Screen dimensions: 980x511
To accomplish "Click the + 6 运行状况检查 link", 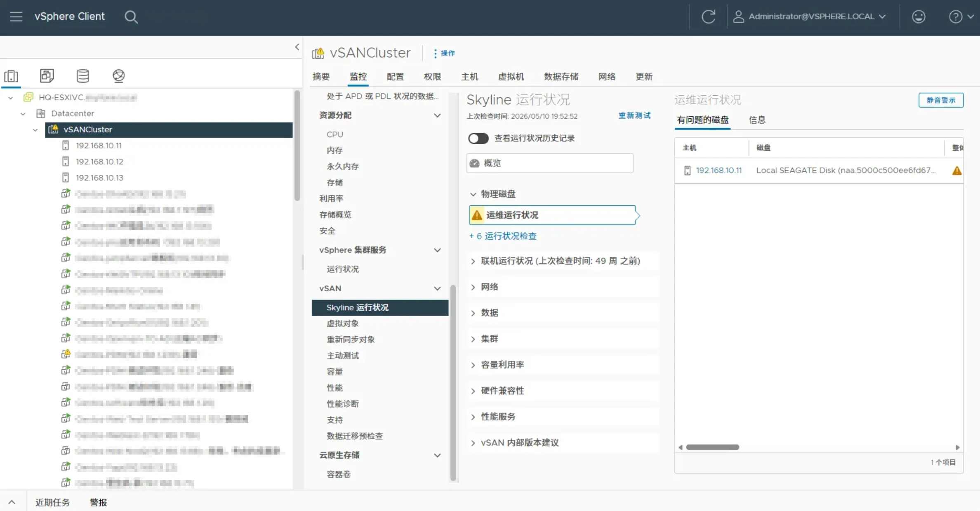I will (x=503, y=236).
